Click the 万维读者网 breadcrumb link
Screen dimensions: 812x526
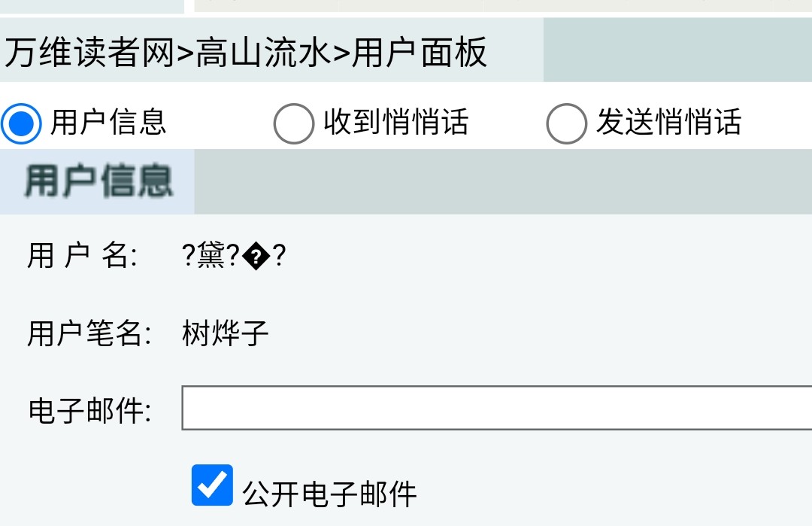tap(89, 53)
